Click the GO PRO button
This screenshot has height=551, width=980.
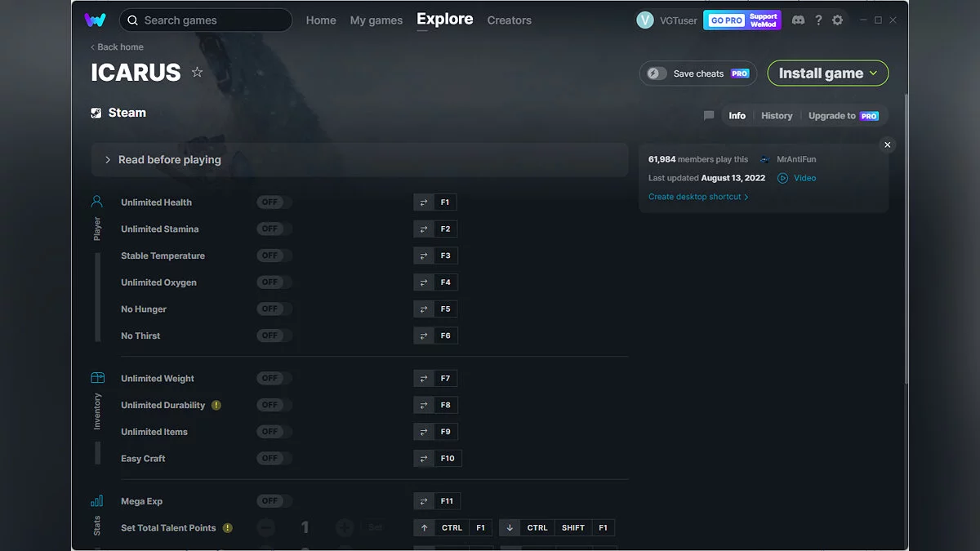(x=725, y=20)
